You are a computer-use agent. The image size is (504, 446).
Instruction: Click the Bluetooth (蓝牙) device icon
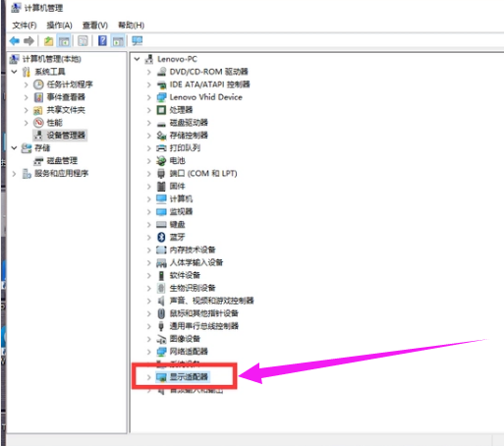(x=161, y=237)
